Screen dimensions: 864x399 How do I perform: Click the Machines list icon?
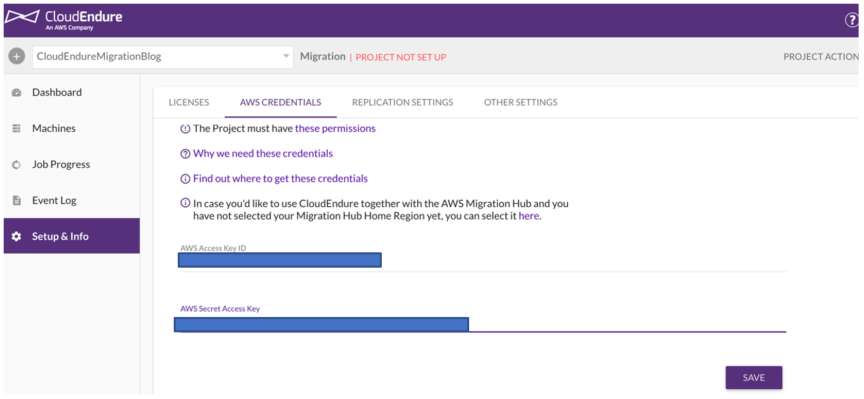coord(16,128)
